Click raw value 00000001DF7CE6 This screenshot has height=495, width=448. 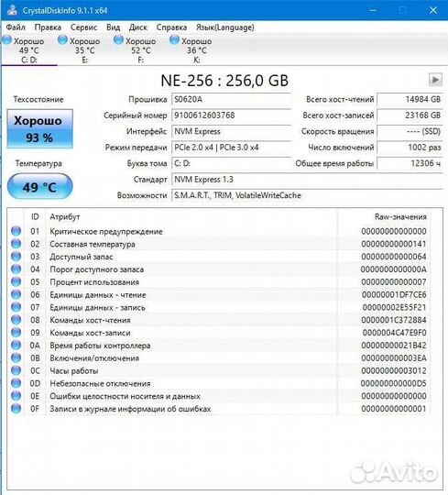coord(394,294)
